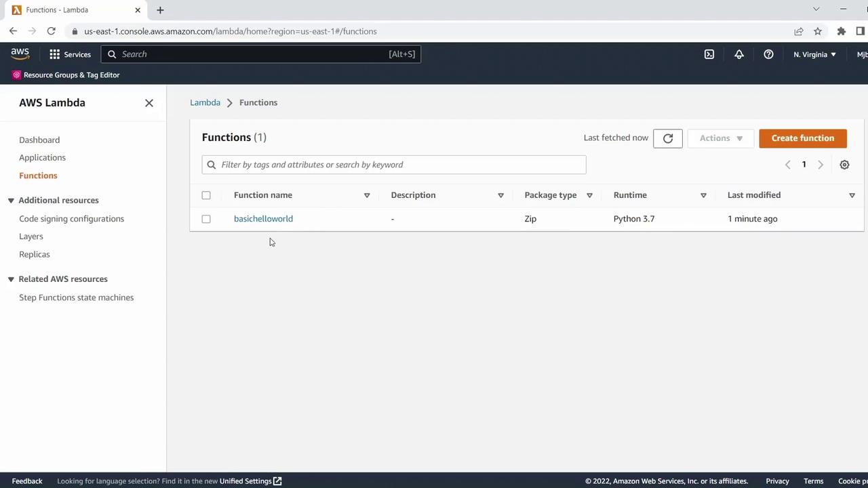Open Code signing configurations
Image resolution: width=868 pixels, height=488 pixels.
pyautogui.click(x=71, y=219)
